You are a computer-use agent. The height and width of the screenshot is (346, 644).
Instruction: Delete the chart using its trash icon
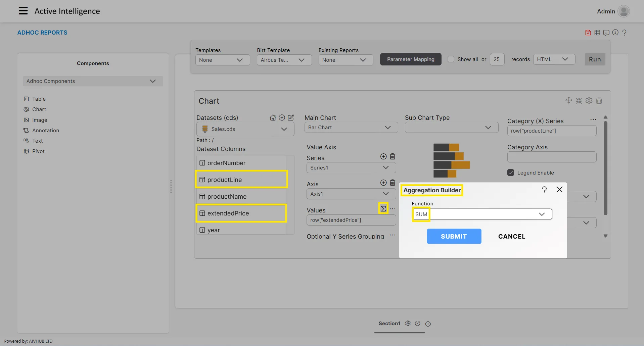(599, 101)
